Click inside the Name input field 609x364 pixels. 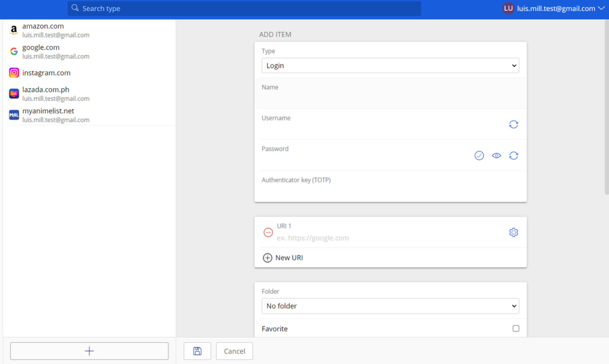click(x=390, y=99)
